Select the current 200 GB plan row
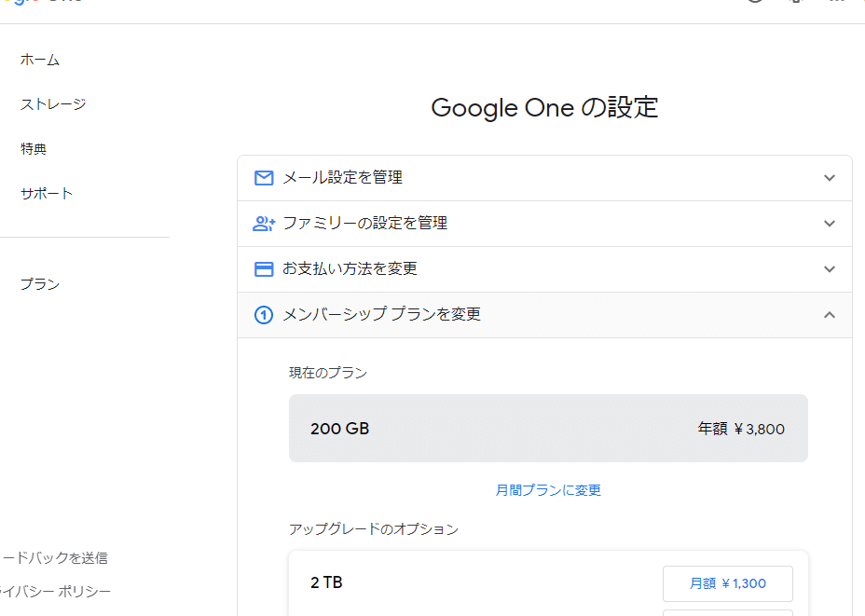 [x=547, y=428]
